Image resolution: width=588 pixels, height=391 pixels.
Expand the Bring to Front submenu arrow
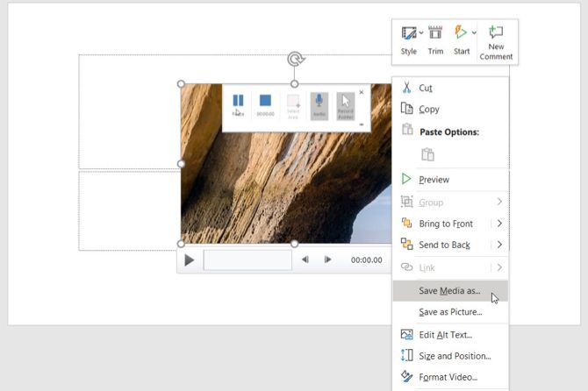(x=499, y=224)
